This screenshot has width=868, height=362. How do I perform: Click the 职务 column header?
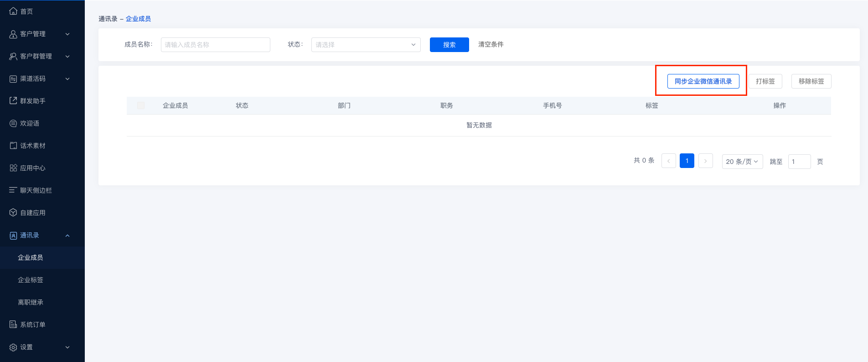[x=447, y=105]
